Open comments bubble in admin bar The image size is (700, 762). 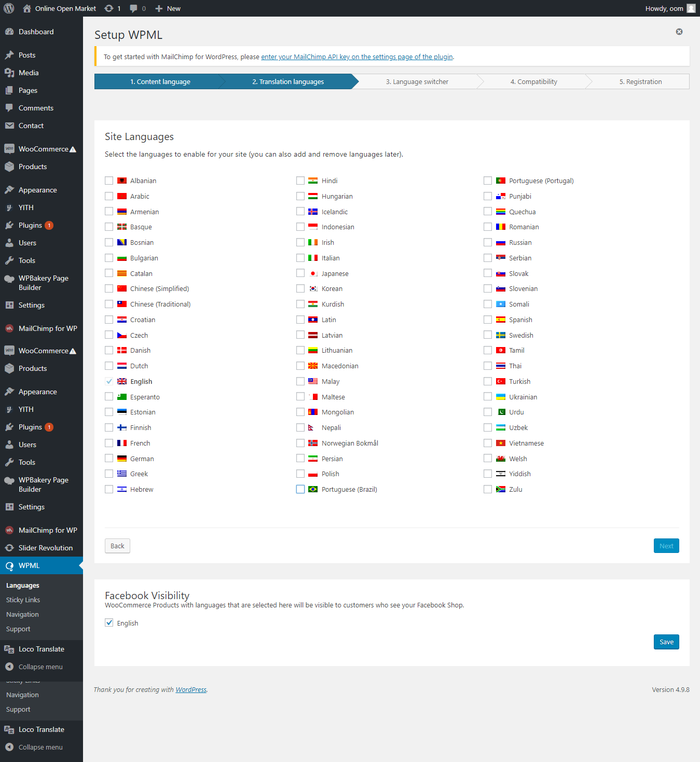133,8
